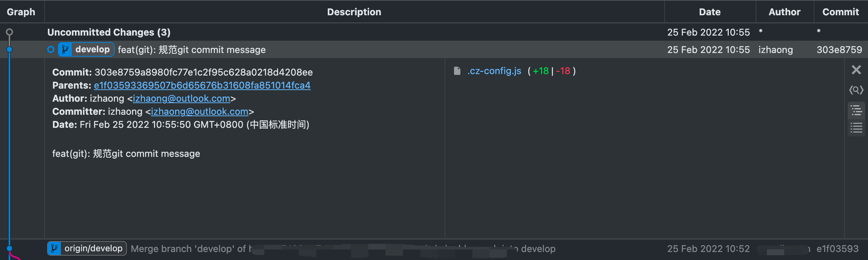Open .cz-config.js file diff
Screen dimensions: 868x260
tap(494, 71)
